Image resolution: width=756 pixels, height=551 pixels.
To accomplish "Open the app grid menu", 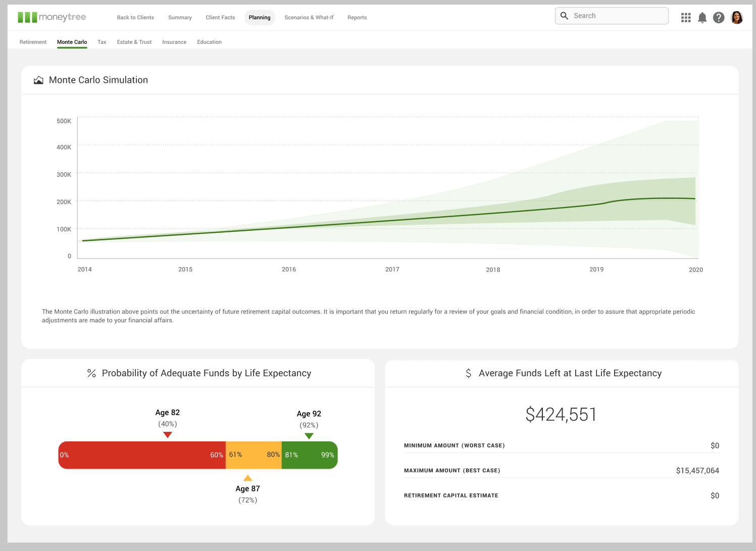I will click(685, 17).
